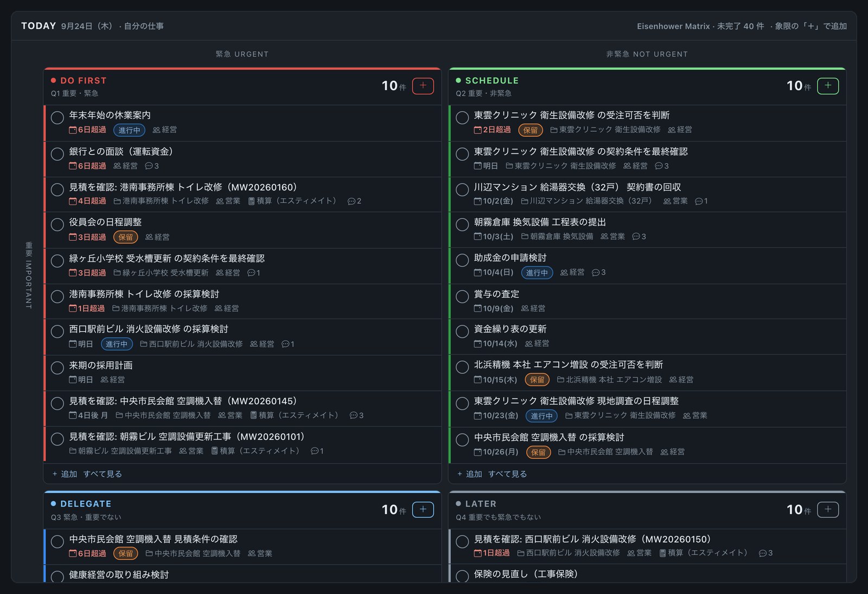Click すべて見る under SCHEDULE list
Screen dimensions: 868x594
pos(508,474)
